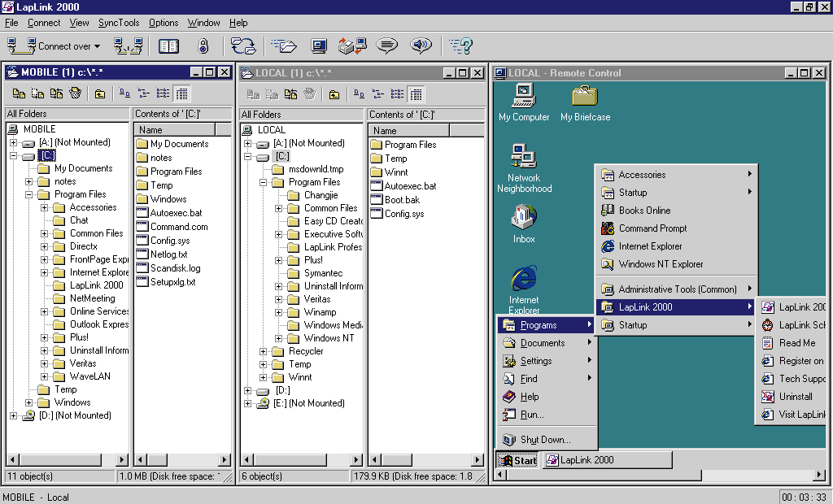Screen dimensions: 833x504
Task: Choose Uninstall in LapLink 2000 submenu
Action: click(x=791, y=397)
